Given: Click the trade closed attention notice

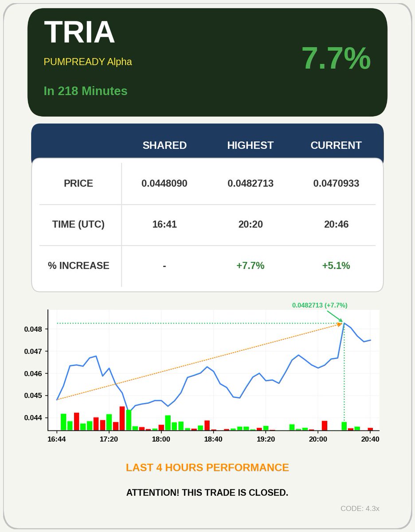Looking at the screenshot, I should (207, 493).
